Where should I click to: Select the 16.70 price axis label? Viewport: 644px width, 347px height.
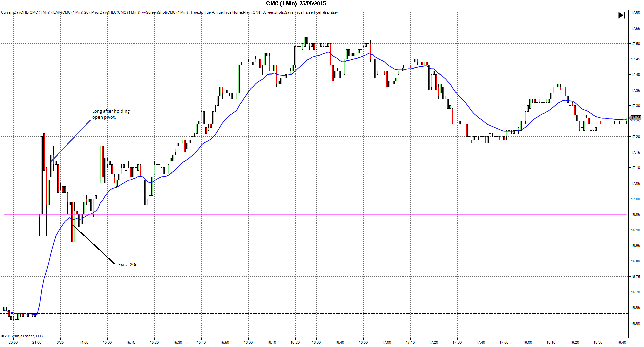pyautogui.click(x=635, y=292)
